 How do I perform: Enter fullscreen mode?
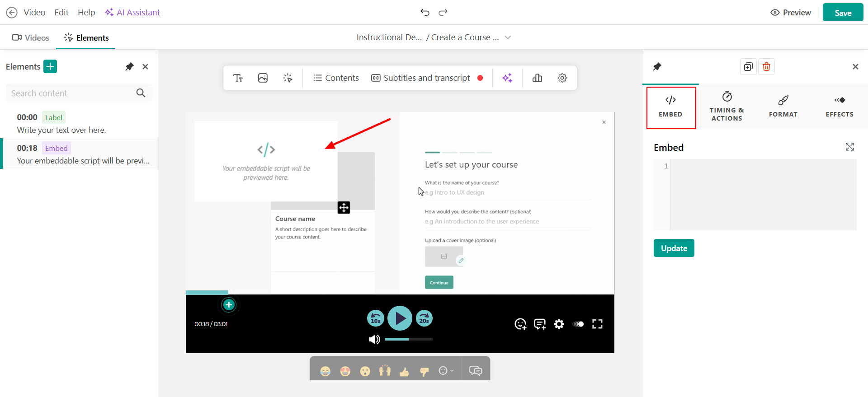pos(597,324)
